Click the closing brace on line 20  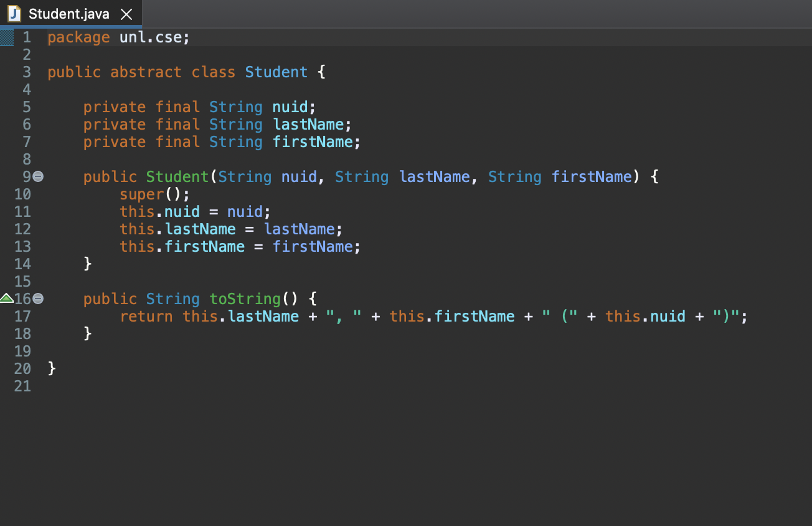click(x=51, y=368)
